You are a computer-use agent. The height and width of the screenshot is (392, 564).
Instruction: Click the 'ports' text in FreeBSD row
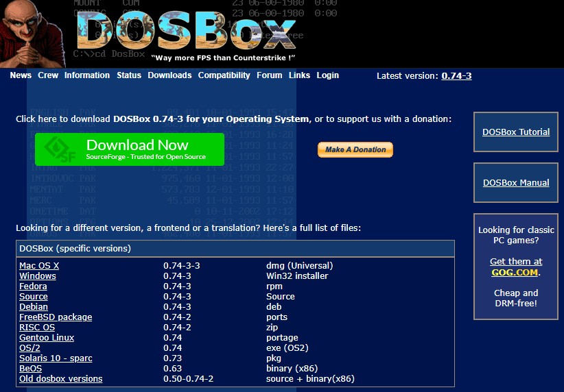click(277, 317)
